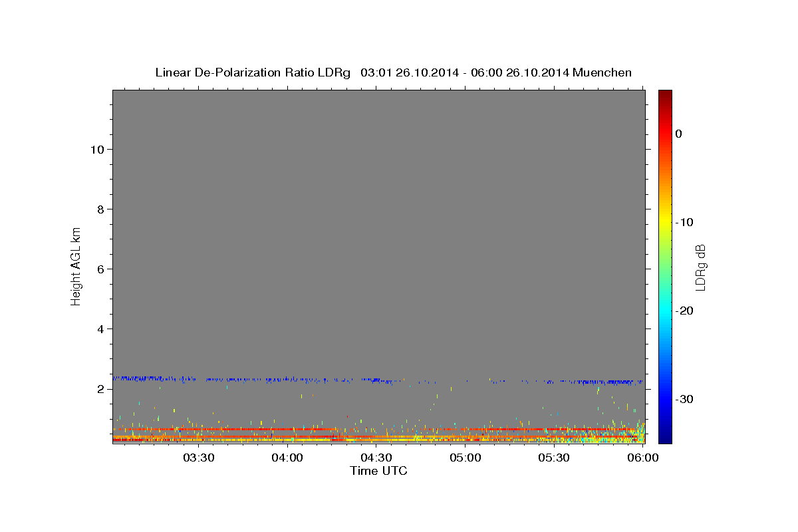Viewport: 798px width, 532px height.
Task: Click the 05:30 time tick label
Action: pos(554,458)
